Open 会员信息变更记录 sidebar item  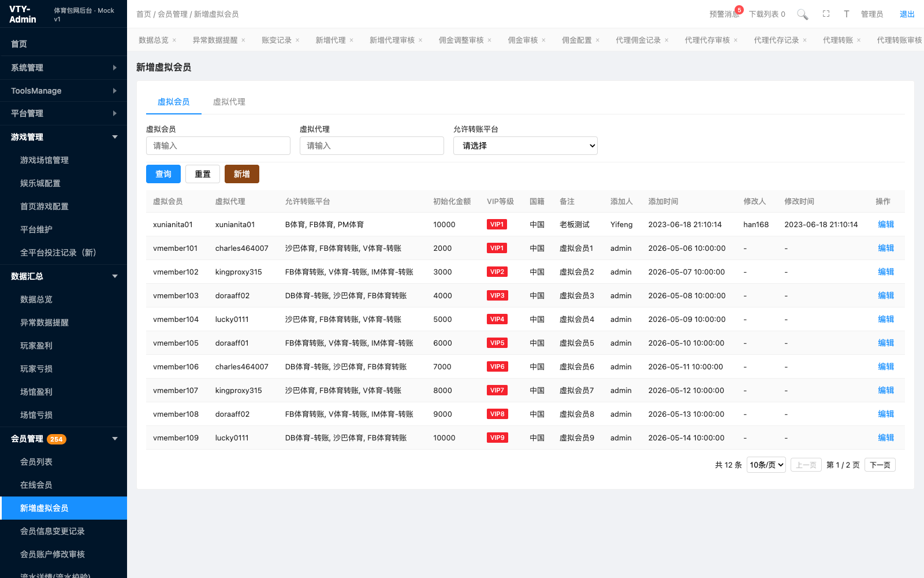coord(64,531)
